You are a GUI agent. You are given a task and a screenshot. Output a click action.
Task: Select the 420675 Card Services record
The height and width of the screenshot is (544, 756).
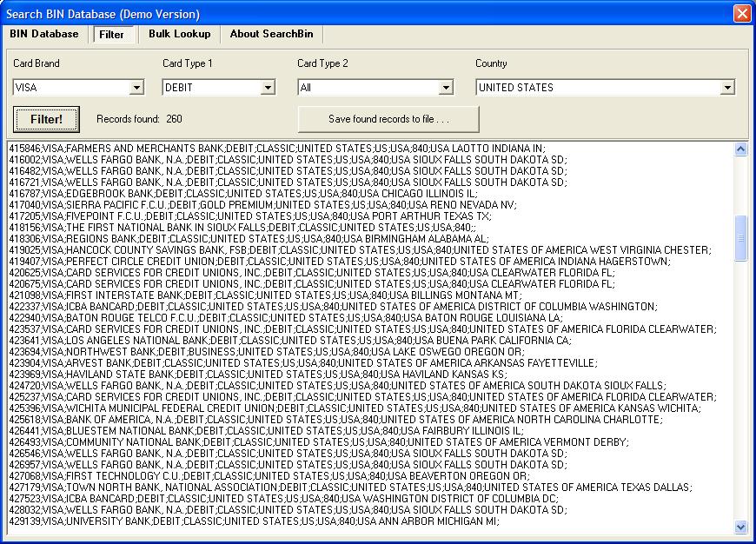[313, 284]
